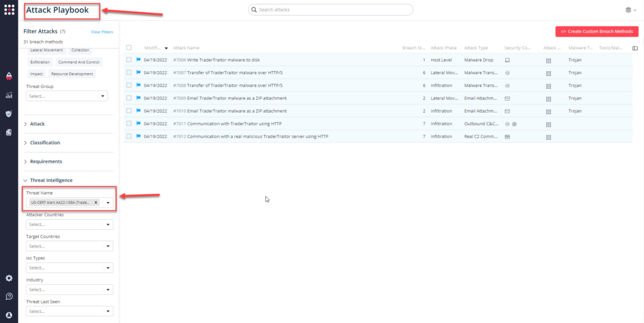Click the Clear Filters link
The height and width of the screenshot is (323, 644).
coord(102,31)
